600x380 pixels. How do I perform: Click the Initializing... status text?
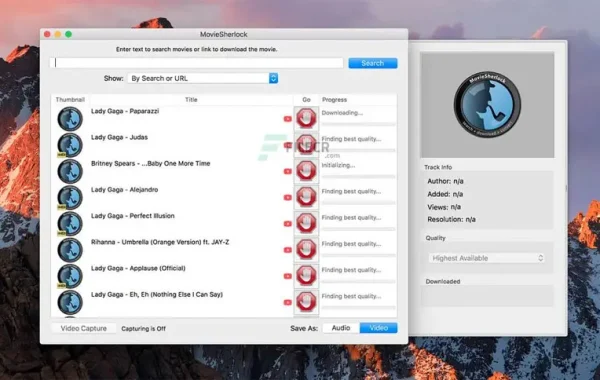pyautogui.click(x=338, y=165)
